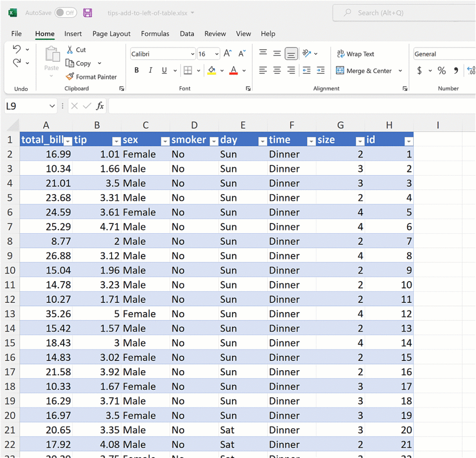This screenshot has height=458, width=476.
Task: Click the Format Painter brush icon
Action: (70, 77)
